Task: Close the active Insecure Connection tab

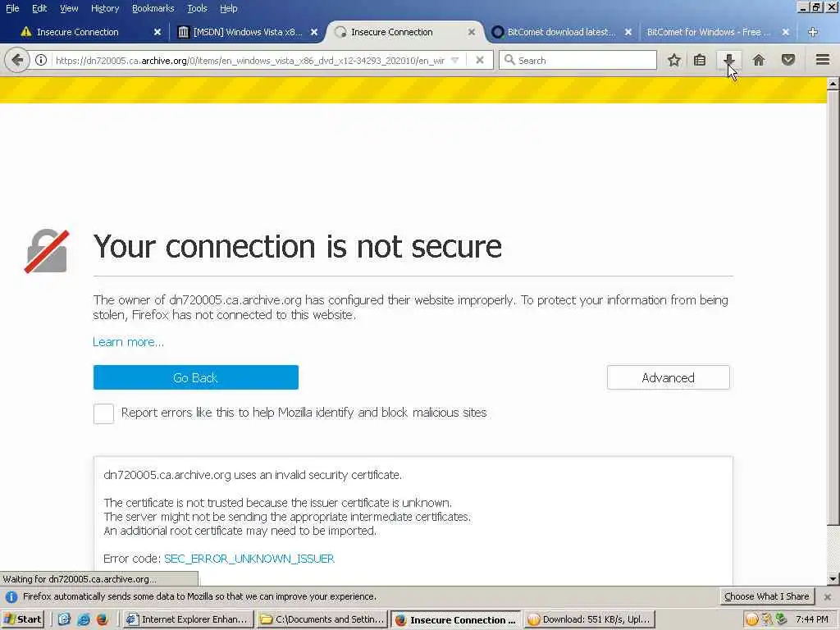Action: [472, 32]
